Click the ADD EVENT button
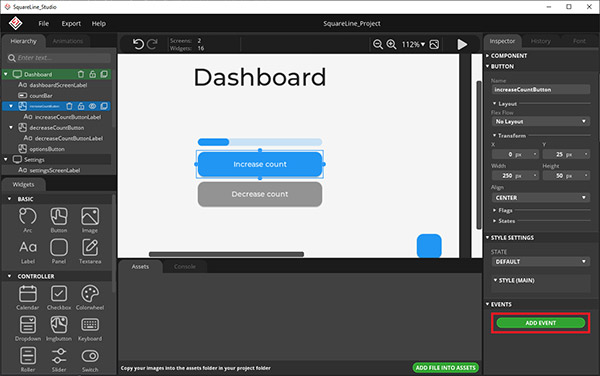600x376 pixels. pos(540,323)
